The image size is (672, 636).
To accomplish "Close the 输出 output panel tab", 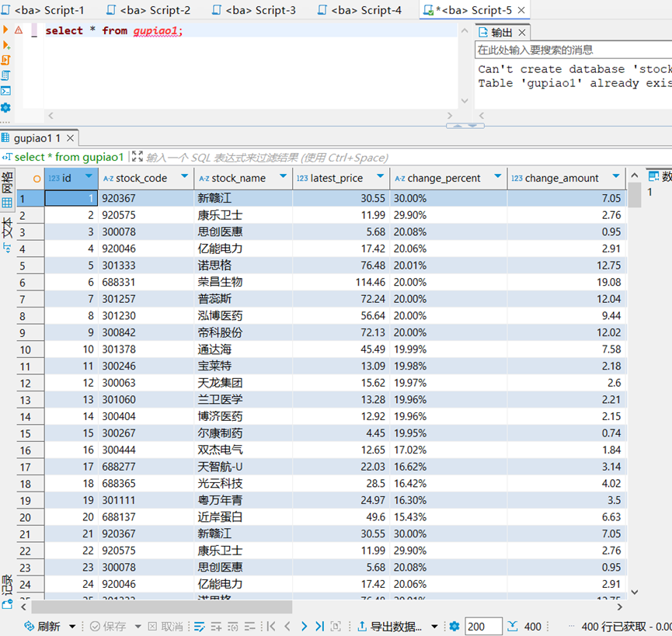I will pos(522,33).
